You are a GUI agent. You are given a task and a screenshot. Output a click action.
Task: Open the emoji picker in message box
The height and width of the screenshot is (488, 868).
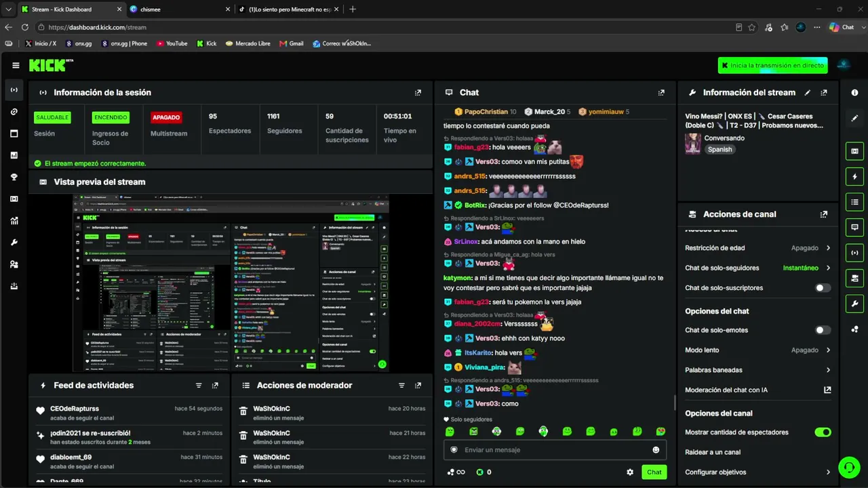pos(656,450)
